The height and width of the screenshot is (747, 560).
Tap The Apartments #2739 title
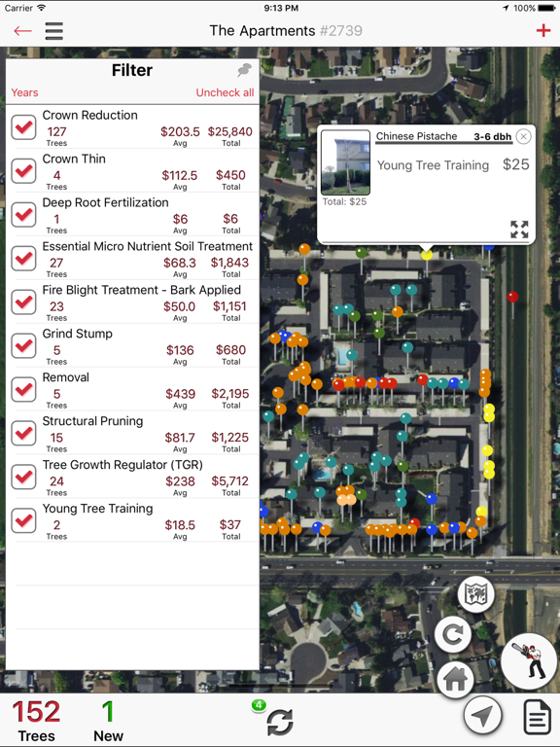click(286, 31)
